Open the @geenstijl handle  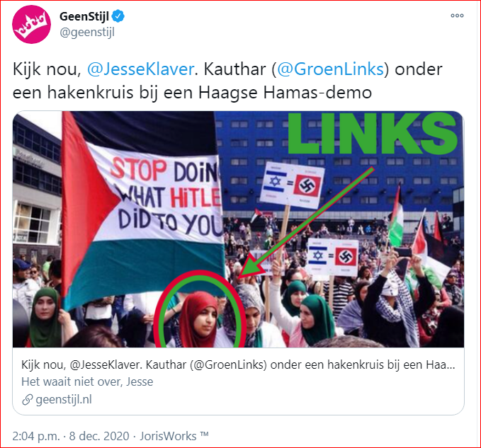coord(87,32)
